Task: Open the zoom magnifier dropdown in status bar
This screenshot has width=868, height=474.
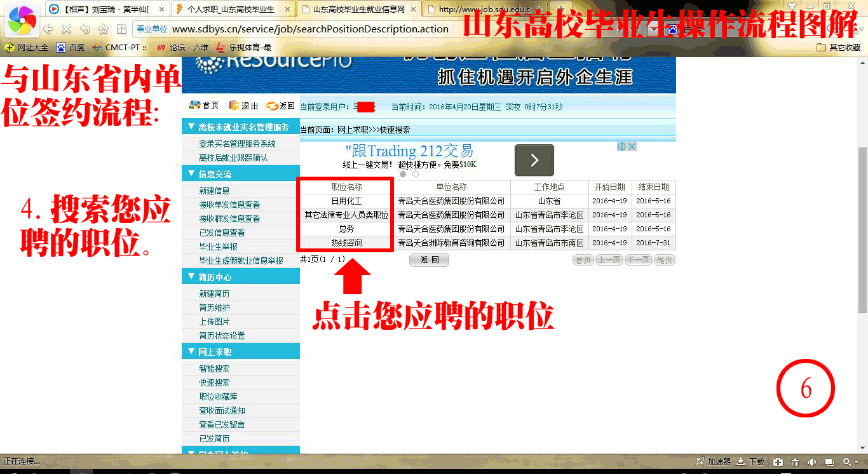Action: point(850,462)
